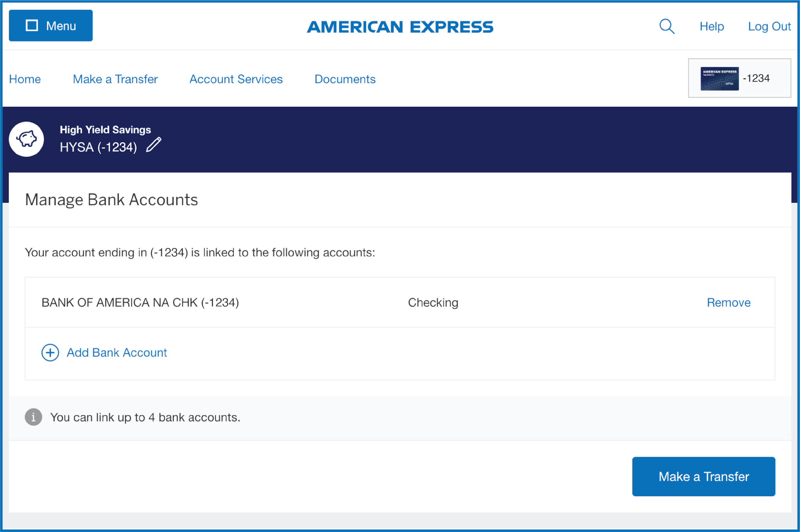The height and width of the screenshot is (532, 800).
Task: Click Log Out link
Action: [769, 27]
